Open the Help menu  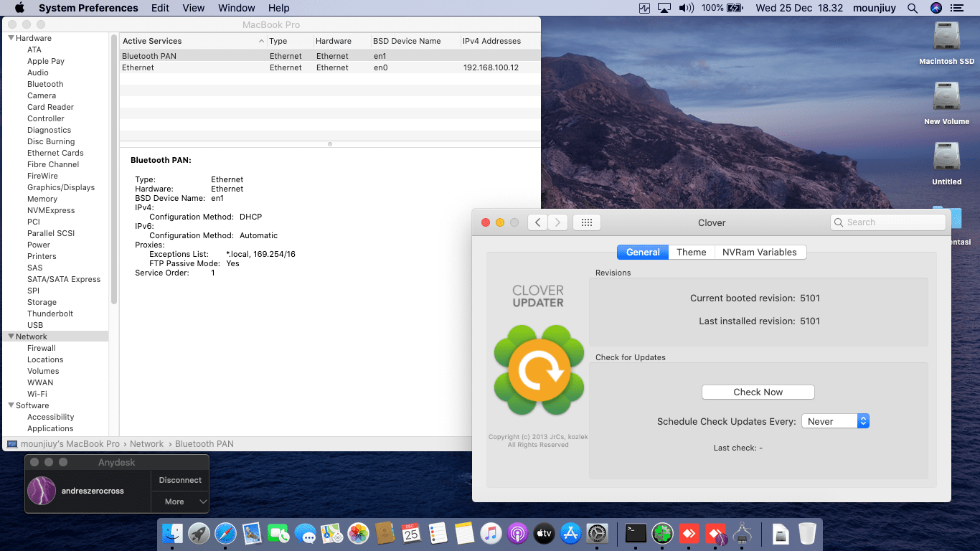tap(279, 8)
